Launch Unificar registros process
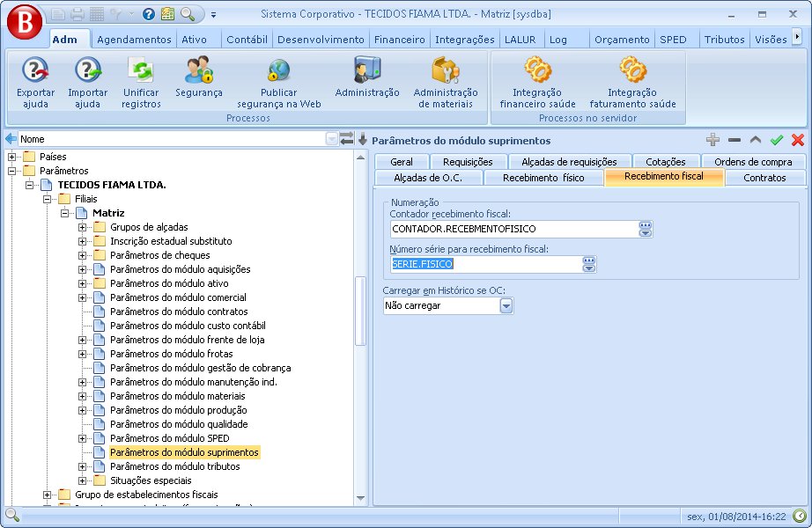Viewport: 812px width, 528px height. click(141, 83)
